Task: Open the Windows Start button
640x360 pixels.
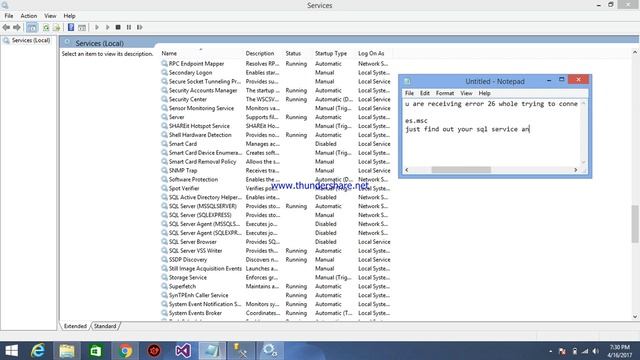Action: tap(11, 351)
